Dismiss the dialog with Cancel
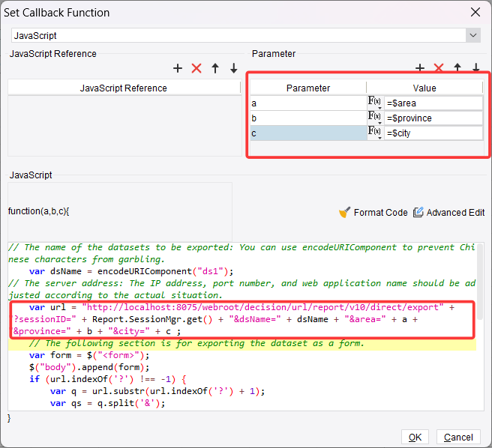The width and height of the screenshot is (492, 448). click(458, 437)
